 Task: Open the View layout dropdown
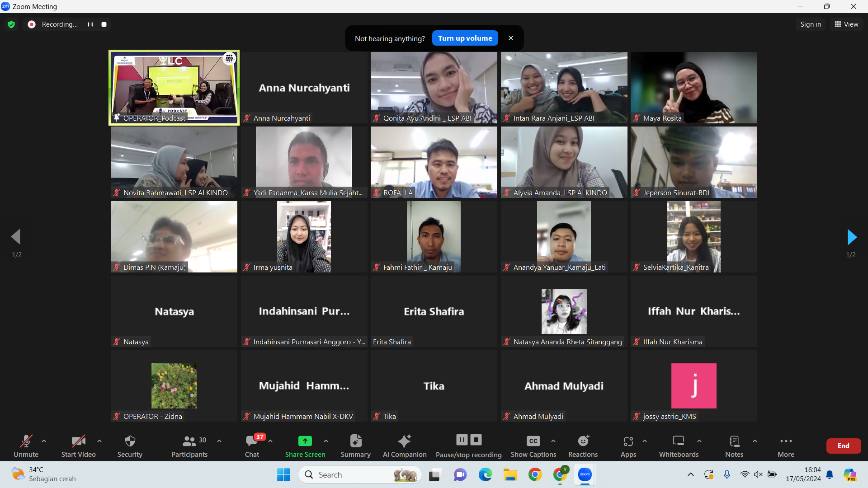point(846,24)
